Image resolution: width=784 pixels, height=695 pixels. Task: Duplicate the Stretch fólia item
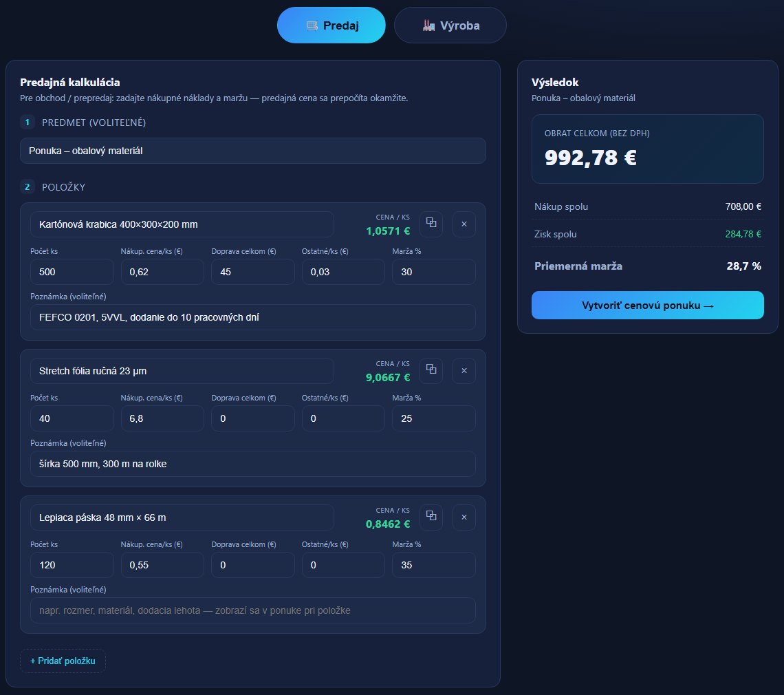click(x=431, y=370)
